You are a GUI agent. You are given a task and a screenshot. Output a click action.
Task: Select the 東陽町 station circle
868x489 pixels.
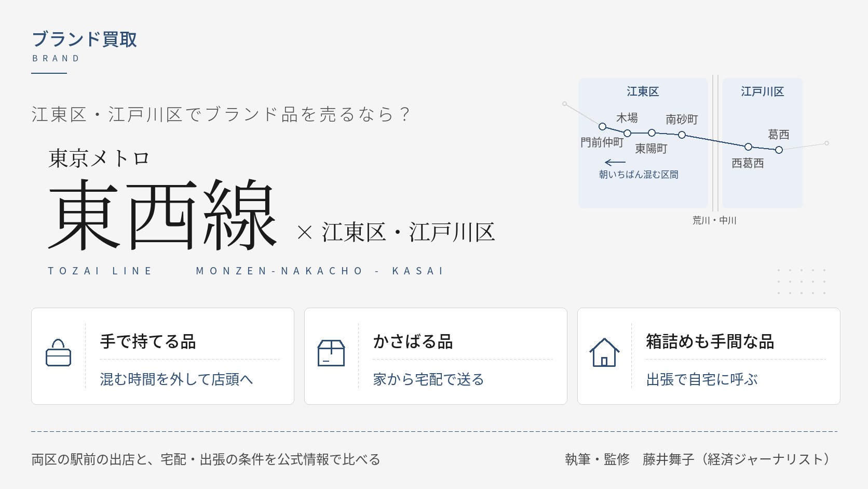coord(652,133)
